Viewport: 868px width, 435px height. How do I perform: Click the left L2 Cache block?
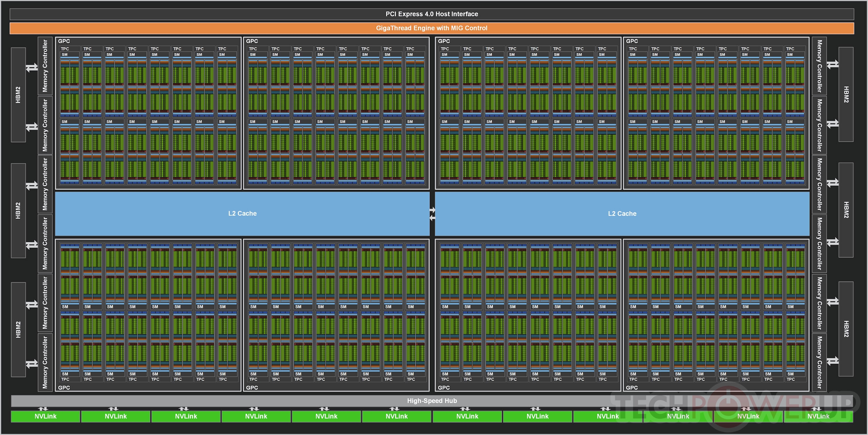pos(242,214)
